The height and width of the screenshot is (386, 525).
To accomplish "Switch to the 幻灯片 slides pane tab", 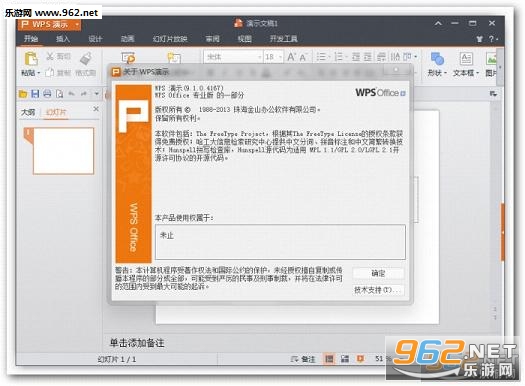I will click(56, 112).
